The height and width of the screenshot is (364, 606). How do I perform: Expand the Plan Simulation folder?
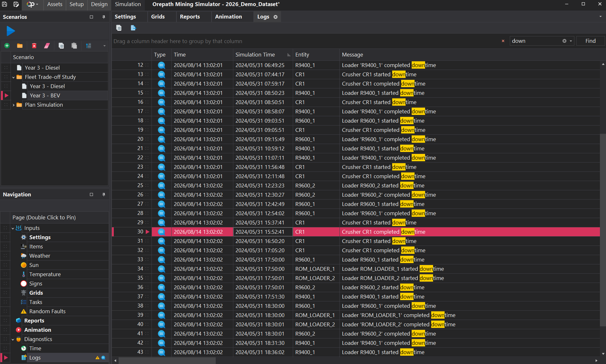coord(13,105)
